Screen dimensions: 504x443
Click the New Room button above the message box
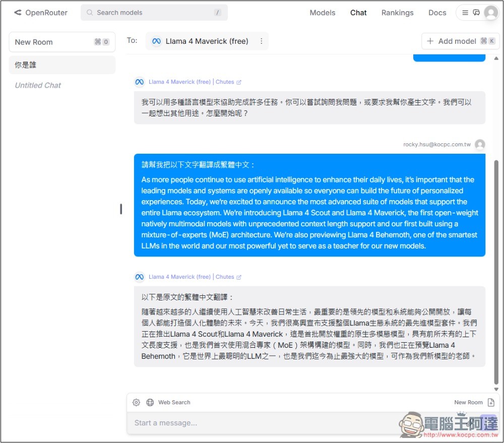468,403
